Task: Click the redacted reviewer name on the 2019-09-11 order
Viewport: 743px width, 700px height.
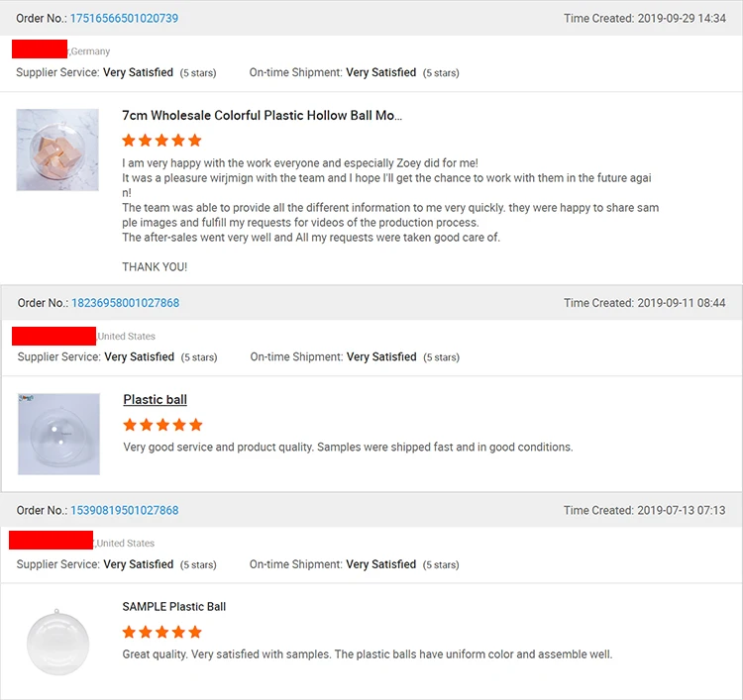Action: tap(53, 336)
